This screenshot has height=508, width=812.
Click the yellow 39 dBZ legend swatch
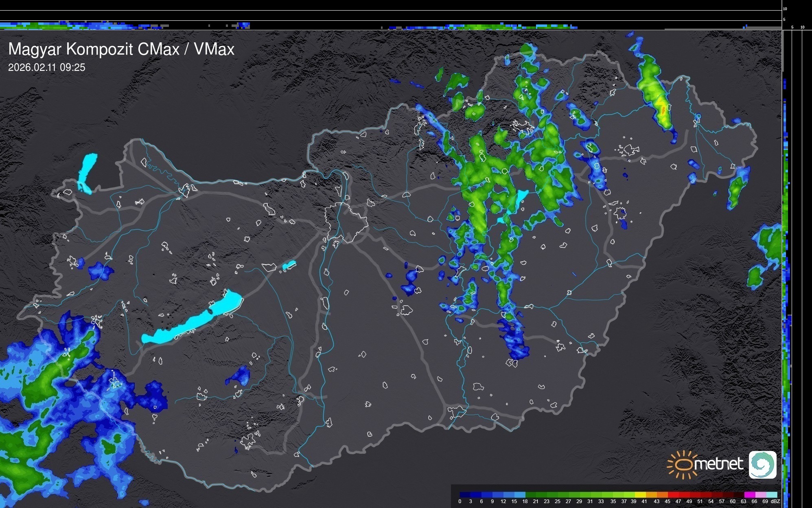[640, 495]
